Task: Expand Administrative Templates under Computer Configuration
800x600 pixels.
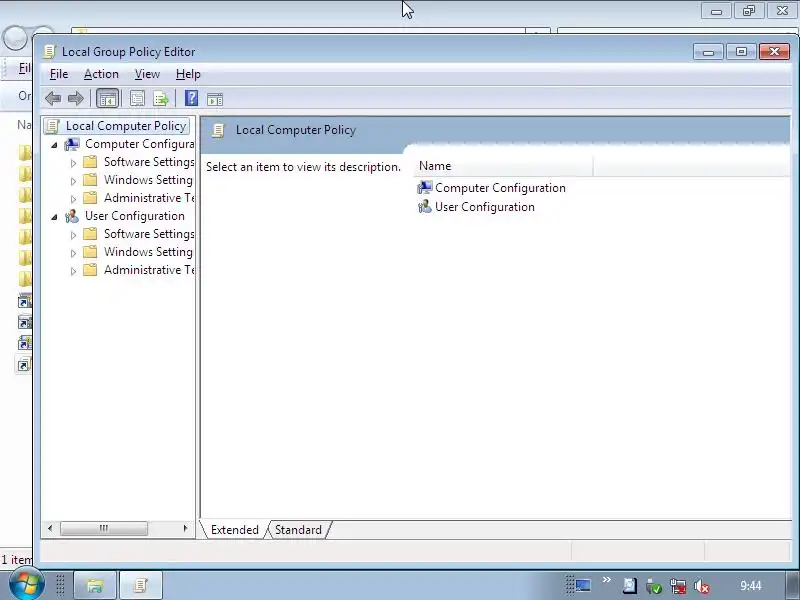Action: [73, 199]
